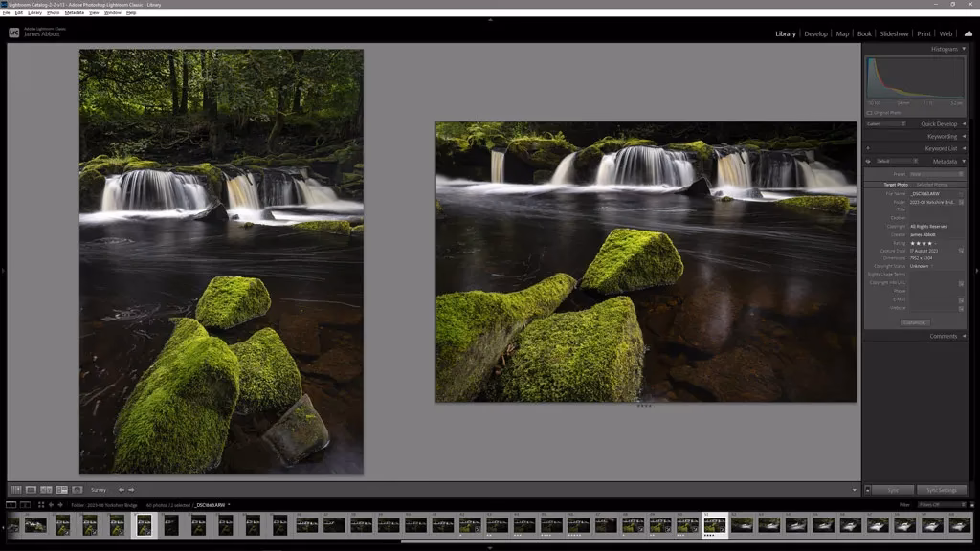Open the metadata Preset dropdown set to None

pyautogui.click(x=924, y=174)
